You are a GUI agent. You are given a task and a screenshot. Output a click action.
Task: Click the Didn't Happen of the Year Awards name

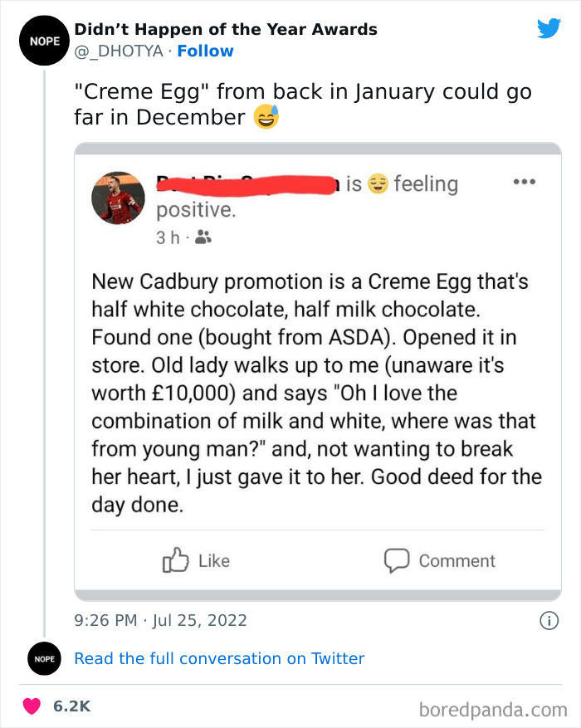226,30
